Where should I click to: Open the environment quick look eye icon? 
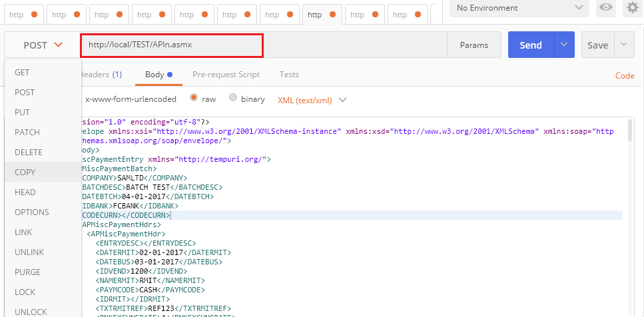pos(606,8)
